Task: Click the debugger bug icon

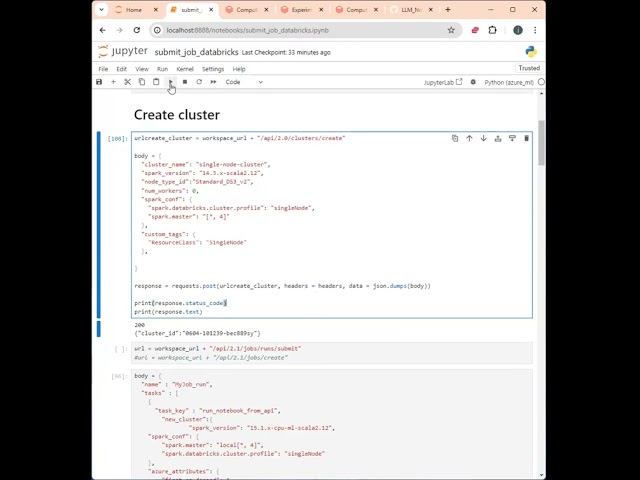Action: click(x=473, y=82)
